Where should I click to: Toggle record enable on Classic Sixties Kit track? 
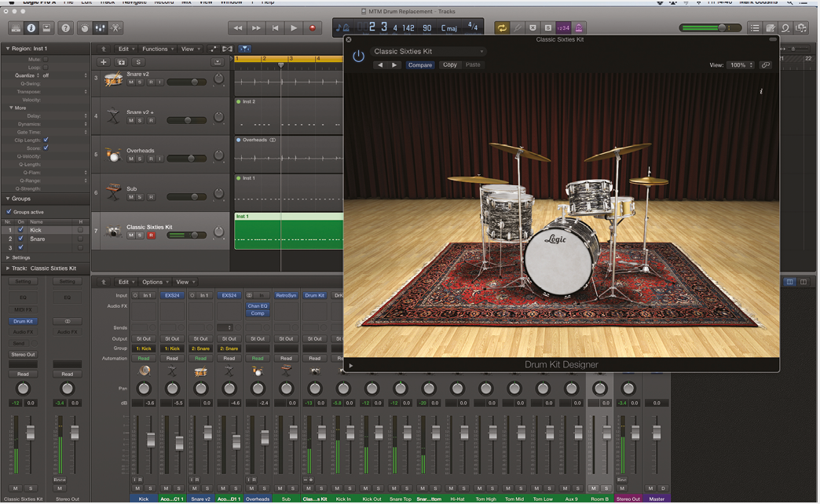coord(150,235)
